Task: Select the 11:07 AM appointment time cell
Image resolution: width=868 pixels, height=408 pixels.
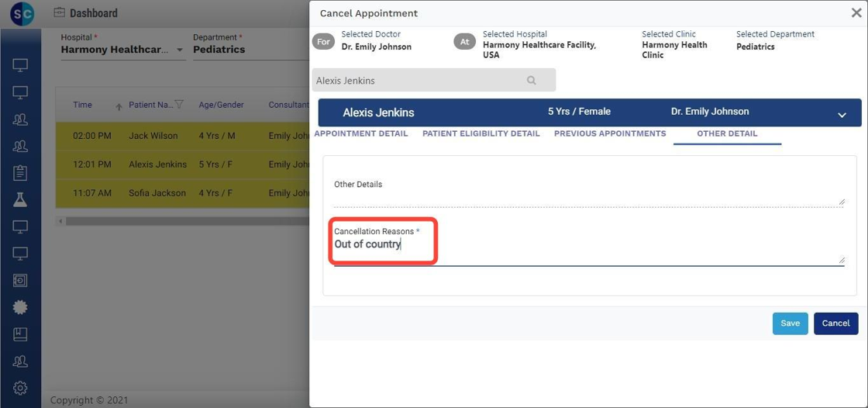Action: [92, 193]
